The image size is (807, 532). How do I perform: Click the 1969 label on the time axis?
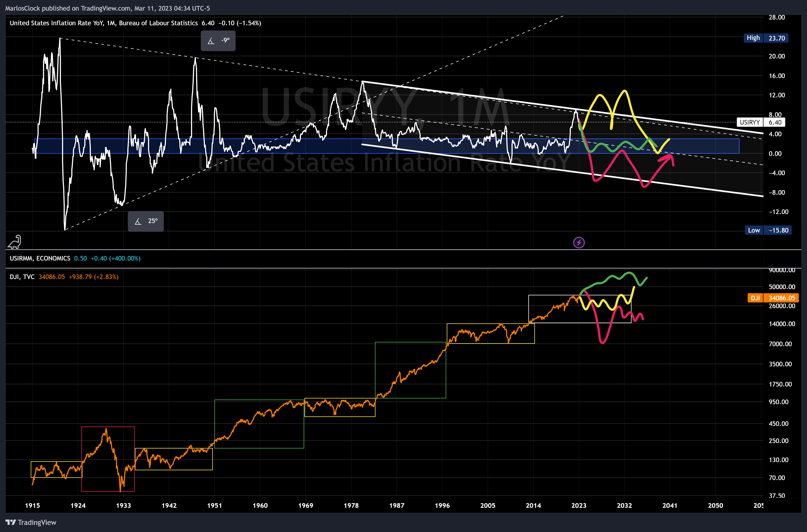pyautogui.click(x=306, y=506)
